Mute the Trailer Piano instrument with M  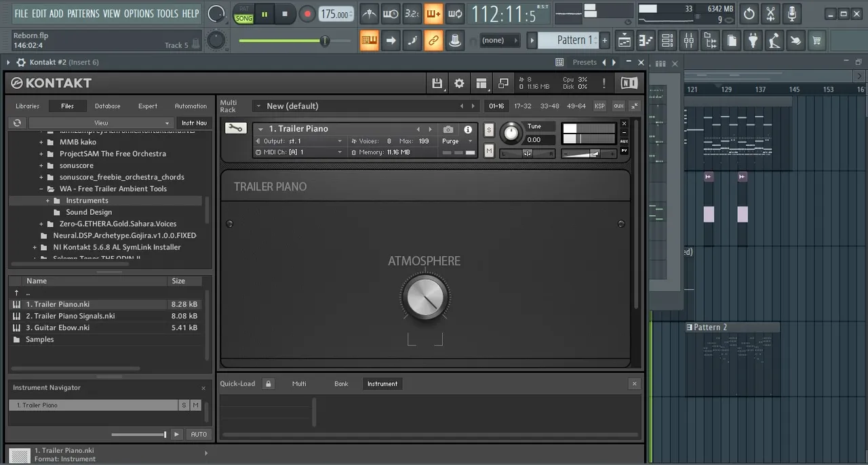(x=489, y=150)
